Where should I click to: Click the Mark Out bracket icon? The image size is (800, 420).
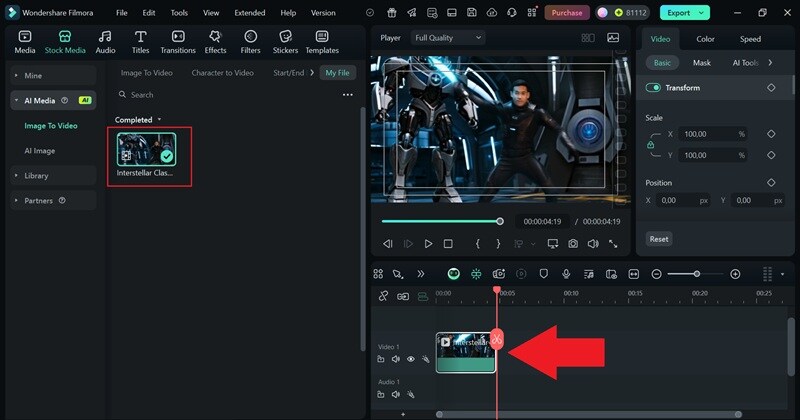point(498,244)
